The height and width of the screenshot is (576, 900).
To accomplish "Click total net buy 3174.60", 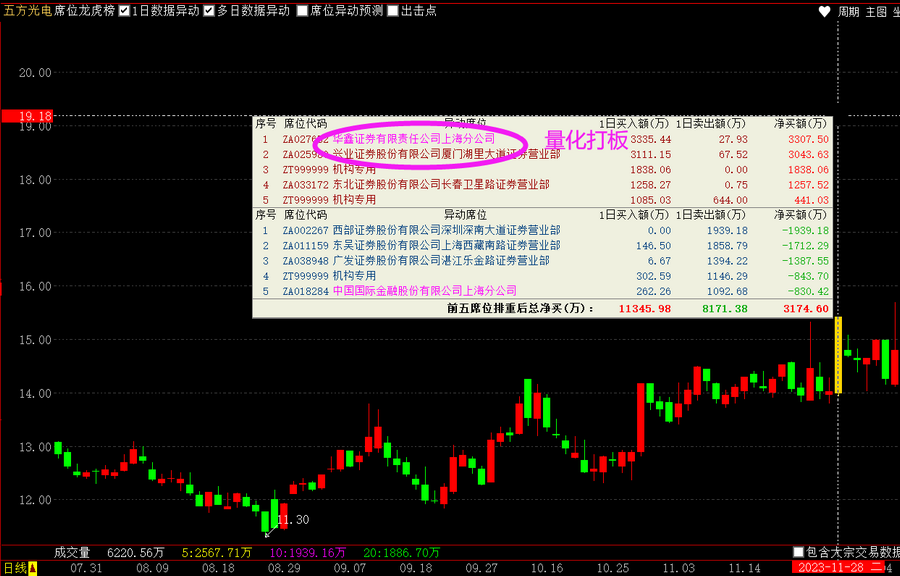I will coord(806,309).
